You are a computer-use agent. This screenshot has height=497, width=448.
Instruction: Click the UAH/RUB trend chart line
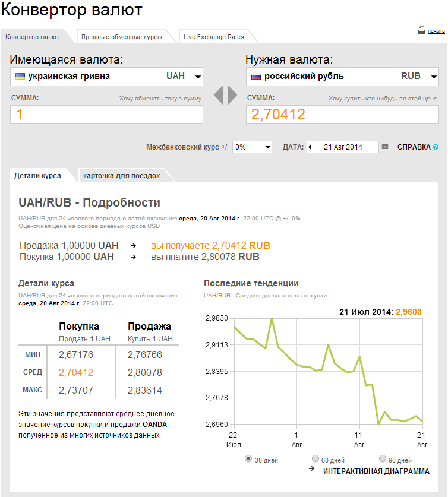(329, 371)
